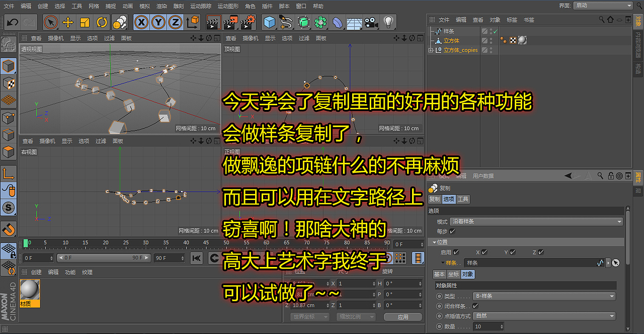The width and height of the screenshot is (644, 334).
Task: Open 摄像机 menu in perspective viewport
Action: click(56, 38)
